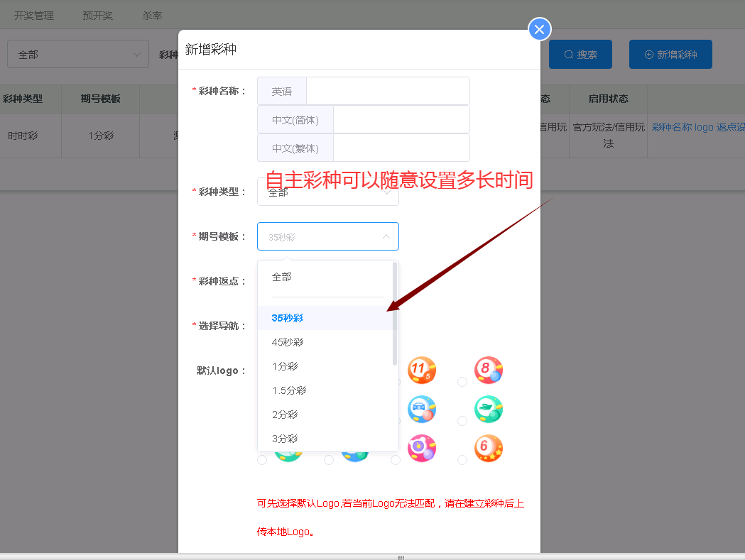Select the radio button beside the green speedboat logo

click(462, 421)
